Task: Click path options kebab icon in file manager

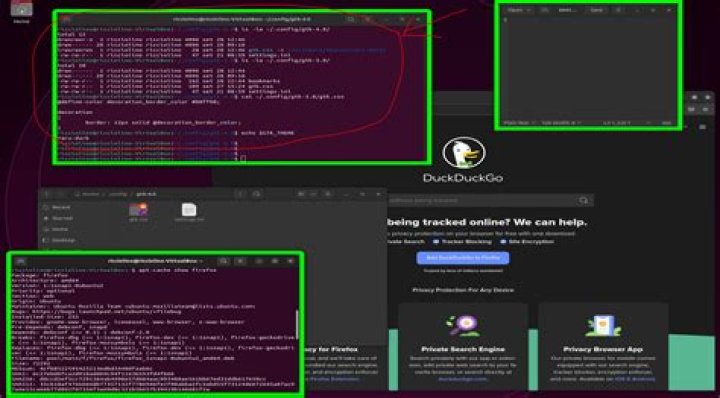Action: click(241, 194)
